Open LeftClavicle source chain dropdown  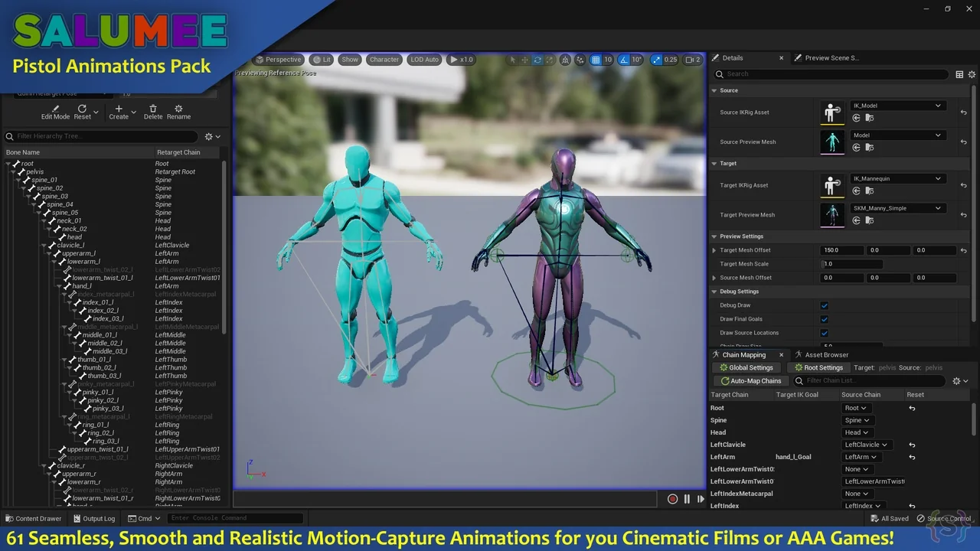866,445
